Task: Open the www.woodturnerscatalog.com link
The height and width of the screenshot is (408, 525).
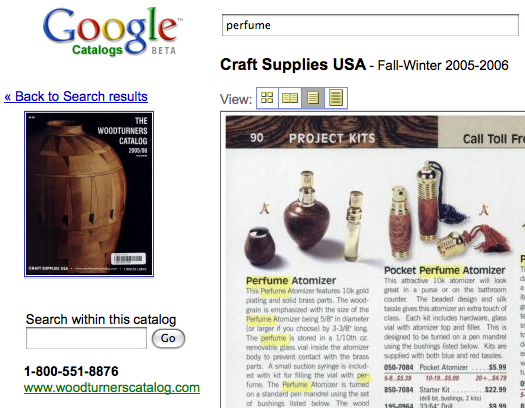Action: coord(112,388)
